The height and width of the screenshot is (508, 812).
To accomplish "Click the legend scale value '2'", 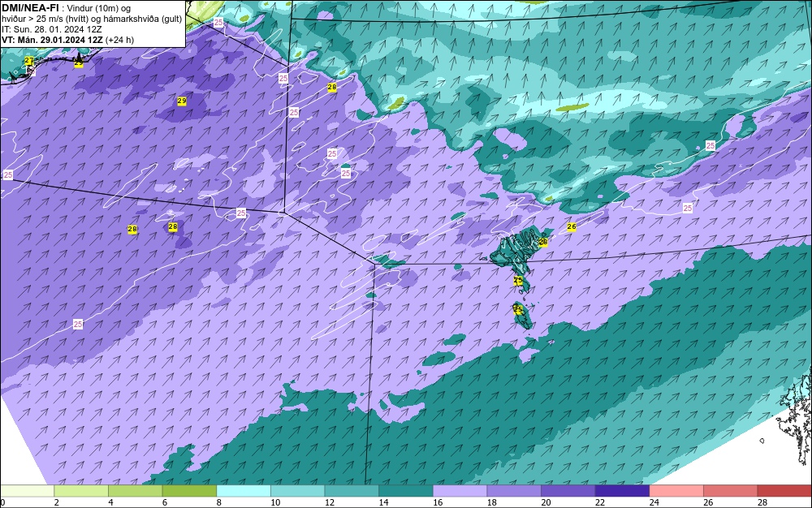I will pos(57,502).
